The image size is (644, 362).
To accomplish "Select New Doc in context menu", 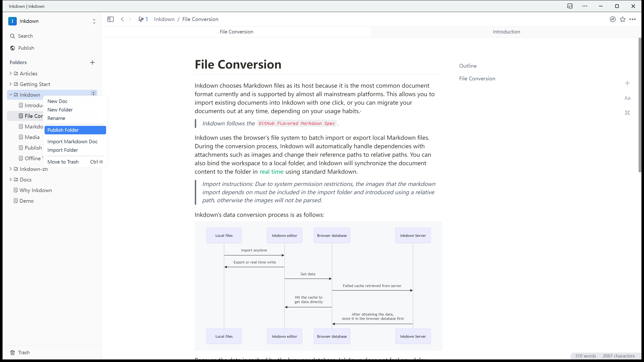I will [x=75, y=101].
